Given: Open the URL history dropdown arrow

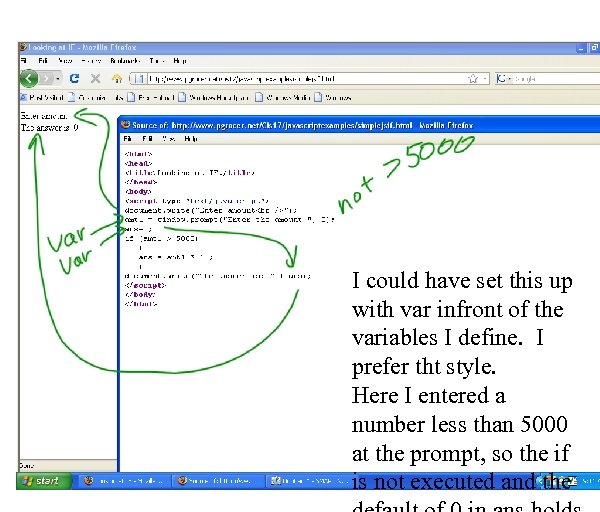Looking at the screenshot, I should (485, 79).
